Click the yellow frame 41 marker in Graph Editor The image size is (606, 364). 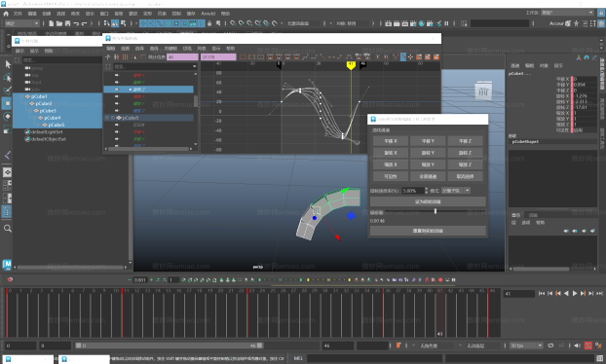coord(351,65)
